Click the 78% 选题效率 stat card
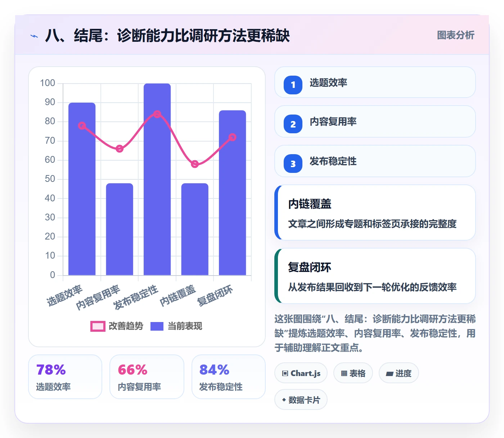Viewport: 504px width, 438px height. tap(65, 377)
